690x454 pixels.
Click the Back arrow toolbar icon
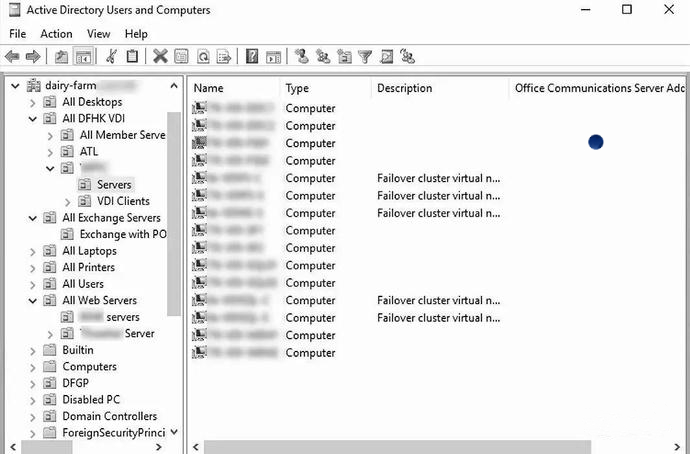pyautogui.click(x=12, y=57)
